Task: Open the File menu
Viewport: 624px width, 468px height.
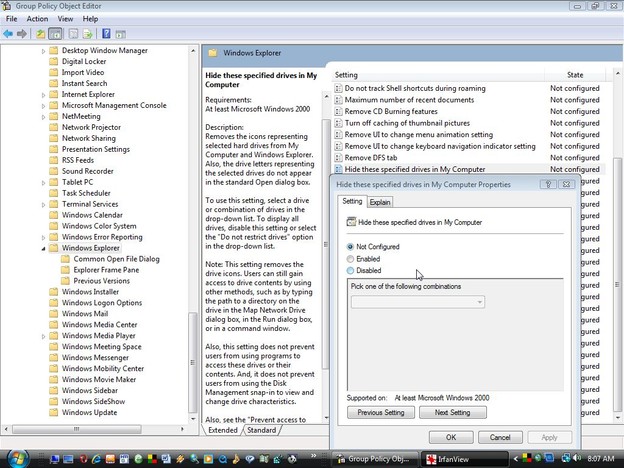Action: click(12, 19)
